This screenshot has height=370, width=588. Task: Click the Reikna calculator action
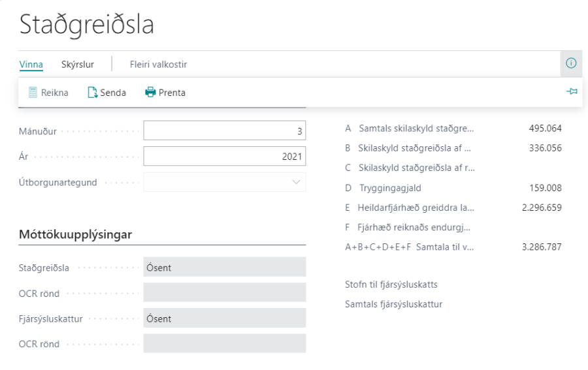48,93
